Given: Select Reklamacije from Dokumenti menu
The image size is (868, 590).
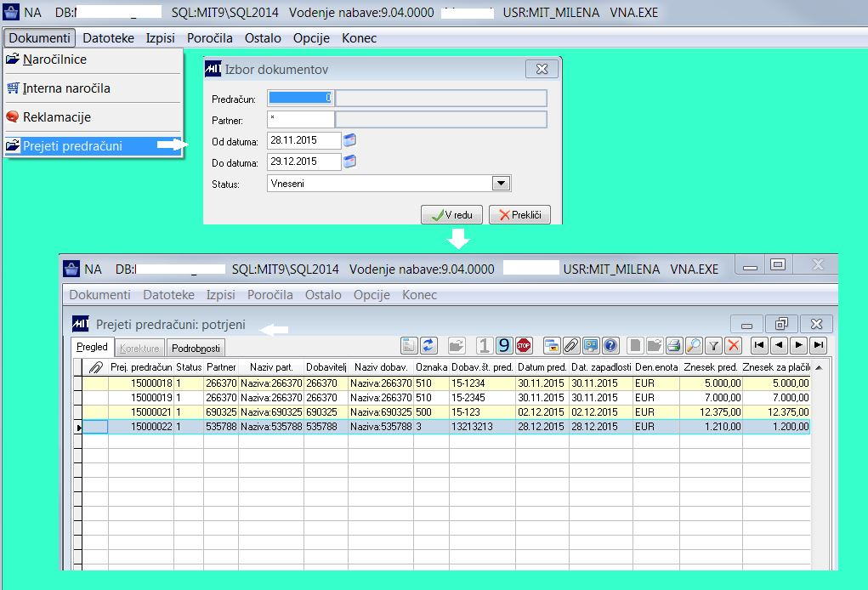Looking at the screenshot, I should click(57, 117).
